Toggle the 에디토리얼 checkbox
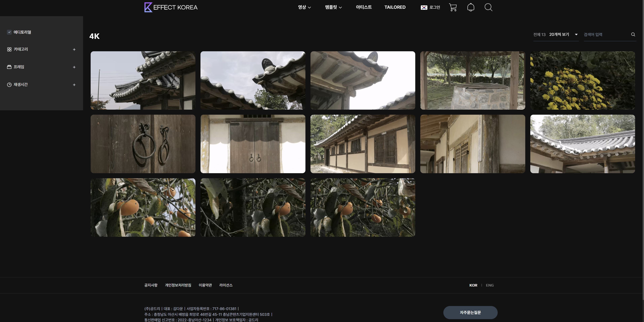The width and height of the screenshot is (644, 322). pyautogui.click(x=9, y=32)
